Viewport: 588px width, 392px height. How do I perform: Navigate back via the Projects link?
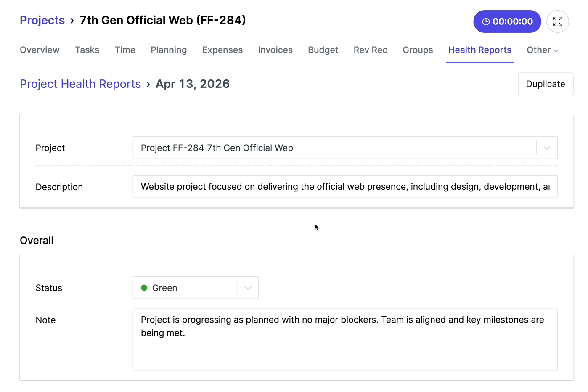(x=42, y=20)
